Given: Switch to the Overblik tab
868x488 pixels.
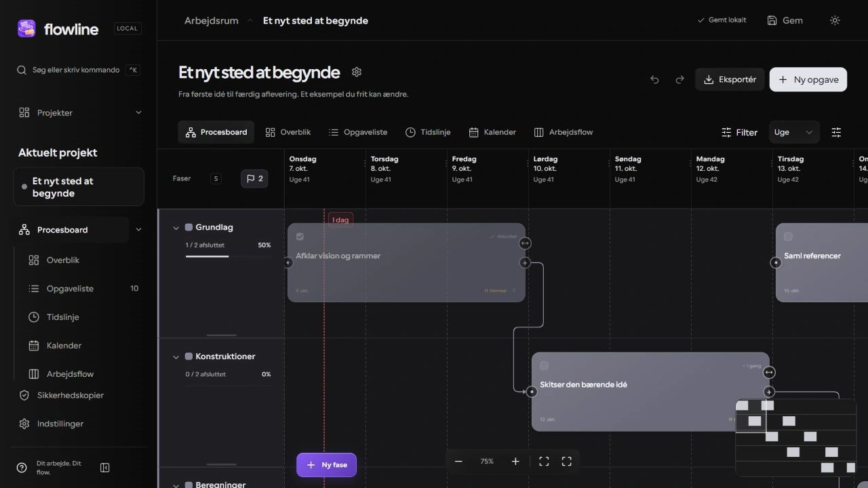Looking at the screenshot, I should click(288, 132).
